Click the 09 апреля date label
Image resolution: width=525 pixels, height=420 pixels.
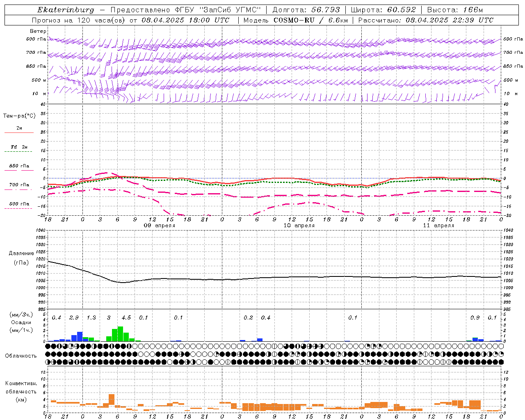159,226
